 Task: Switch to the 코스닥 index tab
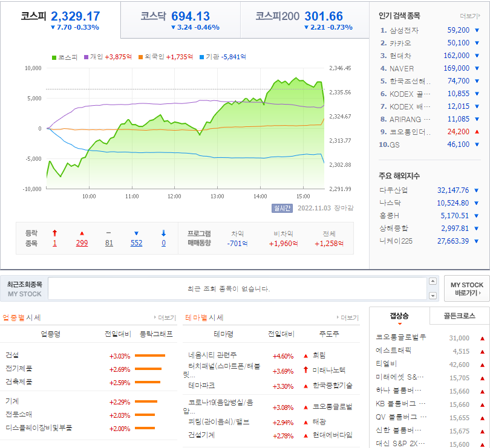pos(180,20)
